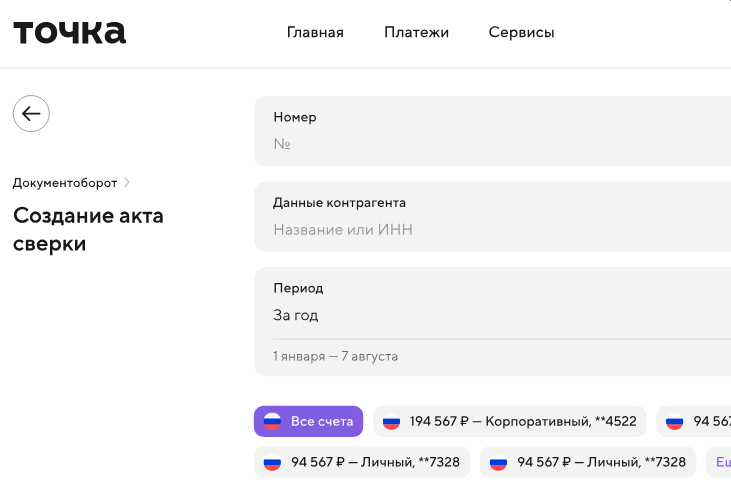Expand more accounts with the Ещё button
Image resolution: width=731 pixels, height=501 pixels.
[x=722, y=462]
